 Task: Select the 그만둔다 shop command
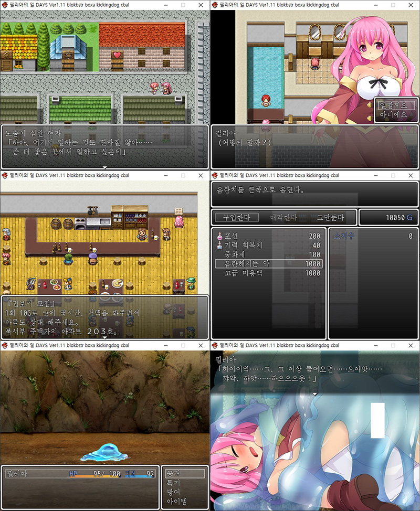pyautogui.click(x=330, y=217)
